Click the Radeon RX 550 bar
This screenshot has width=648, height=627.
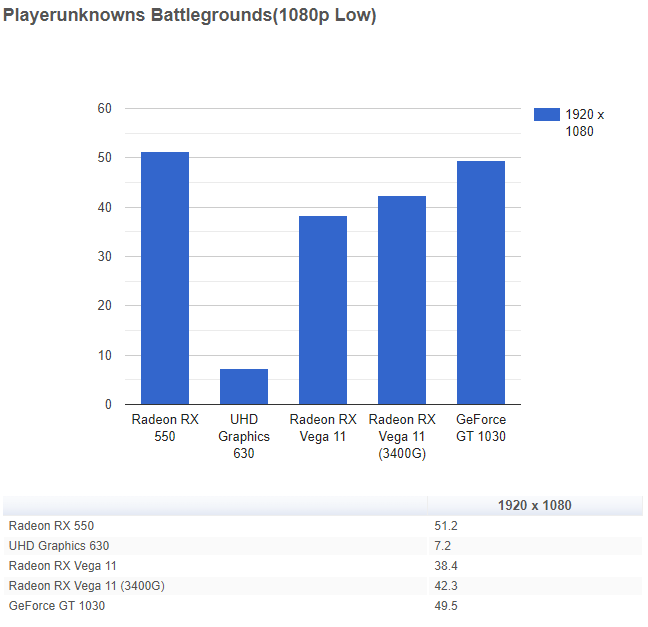click(165, 278)
